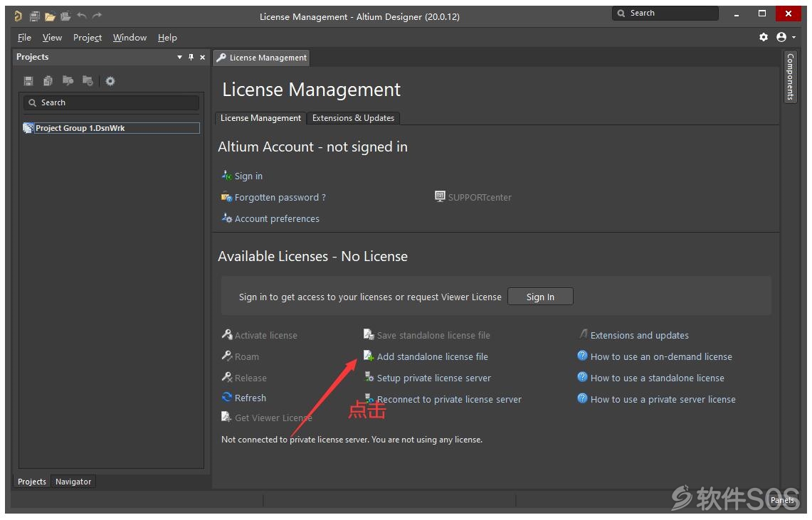Open the user account dropdown arrow
812x520 pixels.
pos(794,37)
